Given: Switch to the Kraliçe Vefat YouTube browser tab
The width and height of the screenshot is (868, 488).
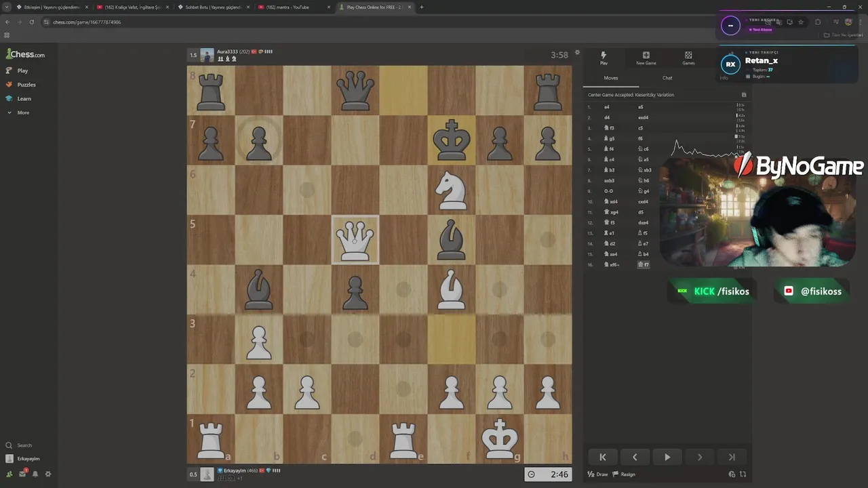Looking at the screenshot, I should [x=134, y=7].
